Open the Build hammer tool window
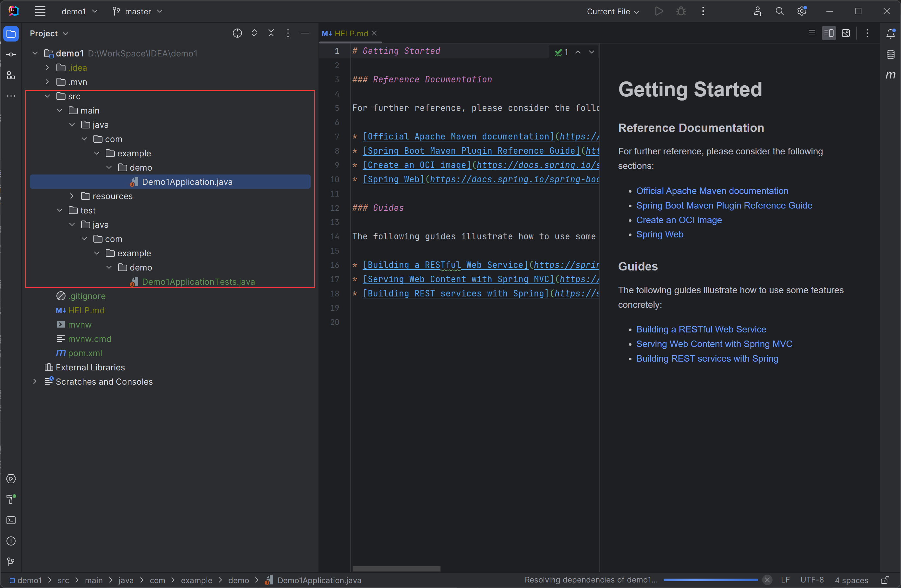The image size is (901, 588). 11,499
